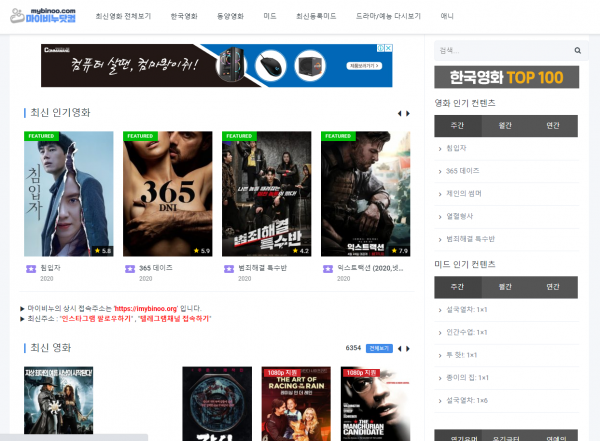The width and height of the screenshot is (600, 441).
Task: Open 범죄해결 특수반 in sidebar ranking
Action: (470, 239)
